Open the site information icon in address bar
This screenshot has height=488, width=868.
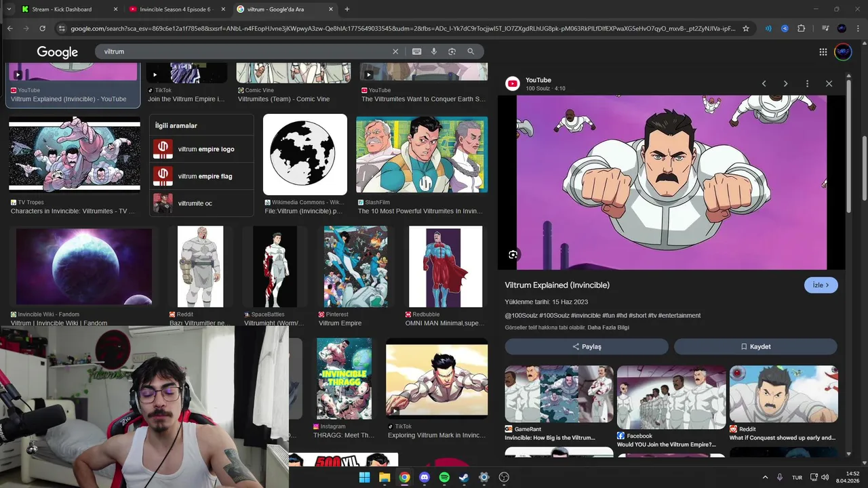pyautogui.click(x=62, y=28)
